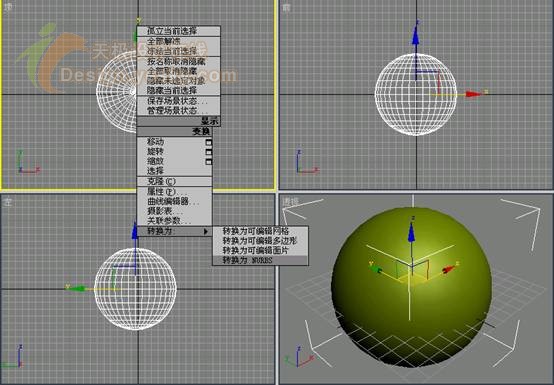
Task: Choose 转换为可编辑网格 in the submenu
Action: click(260, 231)
